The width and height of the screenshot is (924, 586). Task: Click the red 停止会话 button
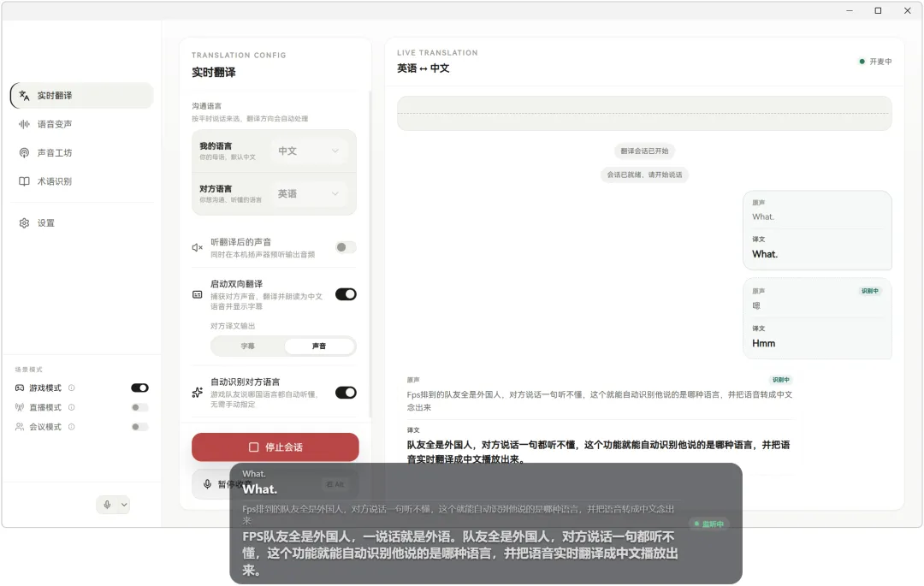275,447
